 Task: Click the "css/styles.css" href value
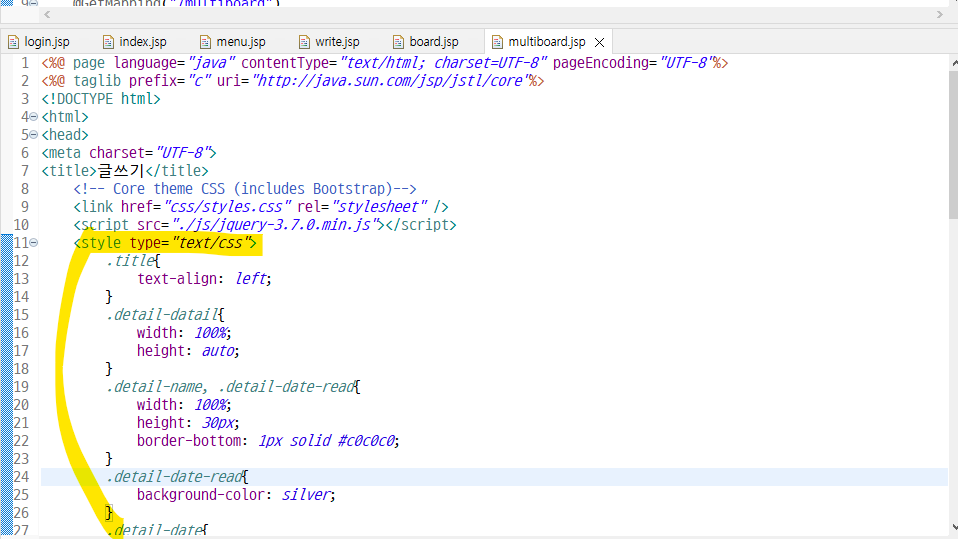[x=227, y=207]
